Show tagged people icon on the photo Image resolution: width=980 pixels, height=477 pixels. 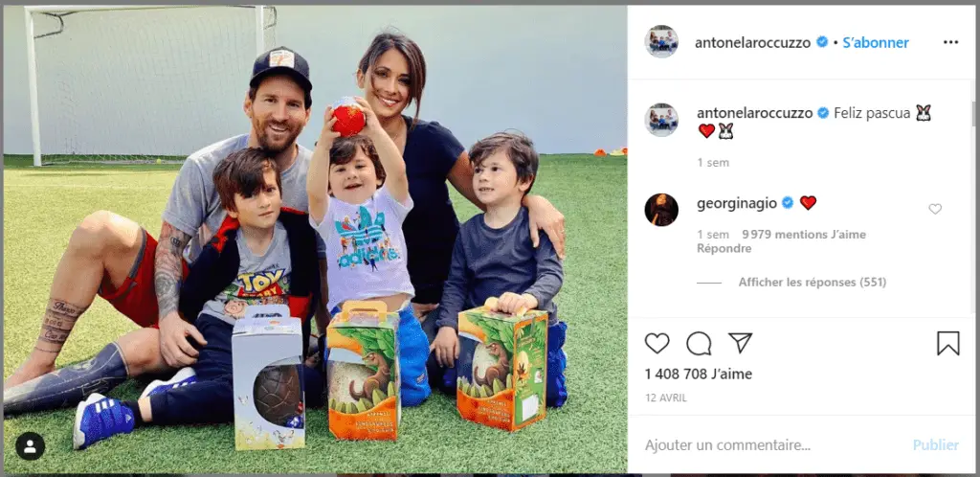click(30, 445)
